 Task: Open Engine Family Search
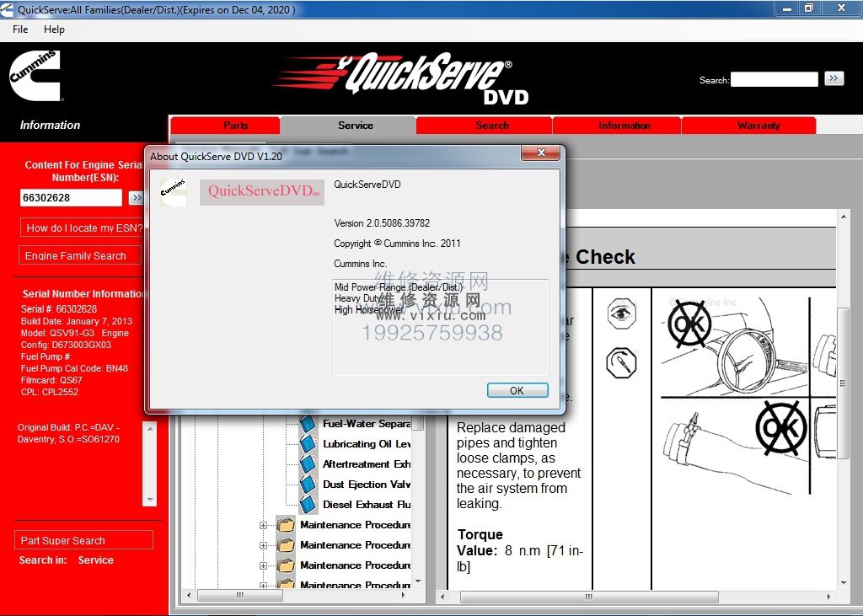tap(80, 256)
